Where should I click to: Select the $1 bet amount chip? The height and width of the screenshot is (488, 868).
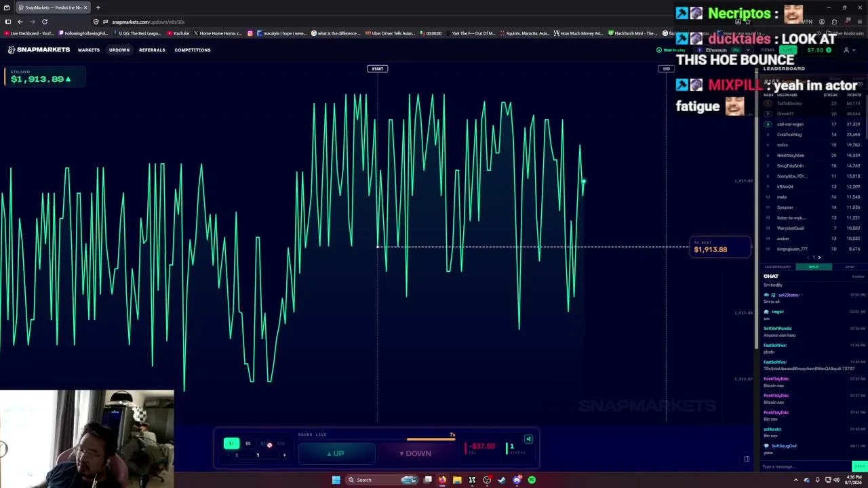[231, 444]
